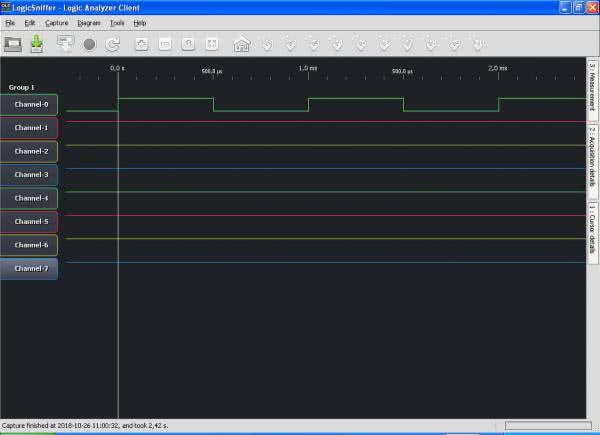The width and height of the screenshot is (600, 435).
Task: Click the Save (green arrow) toolbar icon
Action: point(37,44)
